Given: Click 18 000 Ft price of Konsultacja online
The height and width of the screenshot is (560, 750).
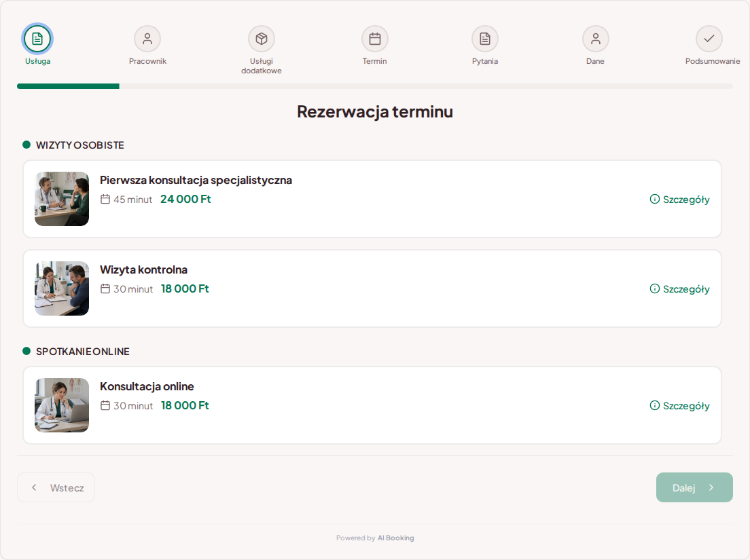Looking at the screenshot, I should [x=185, y=405].
